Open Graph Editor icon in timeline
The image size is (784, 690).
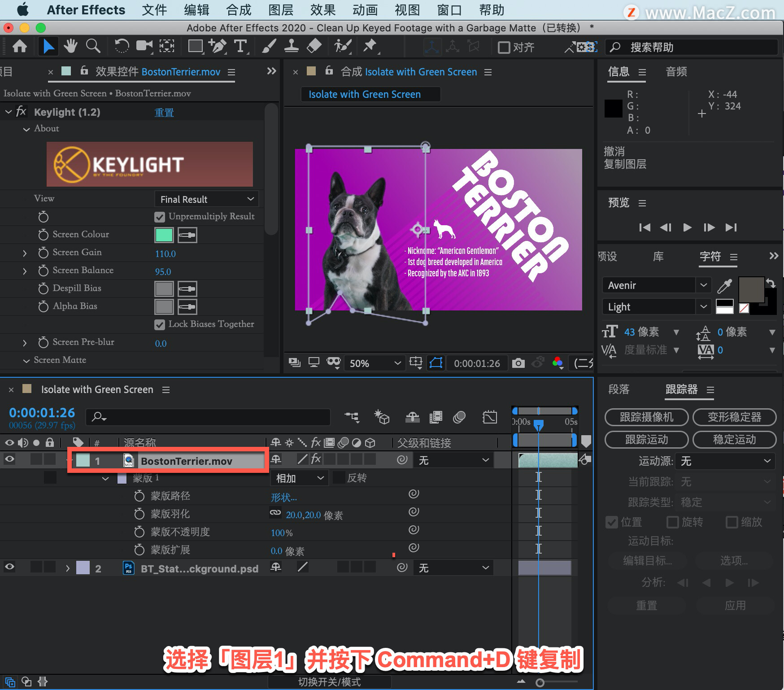(490, 417)
